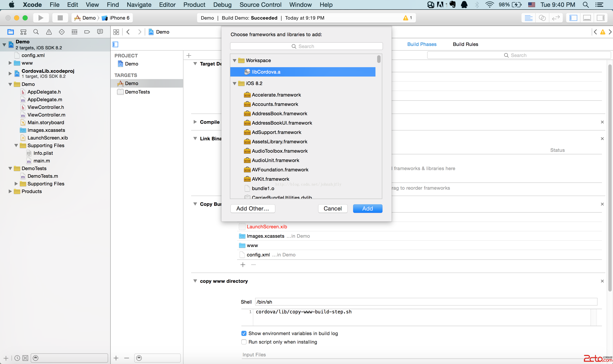Collapse the copy www directory phase
The image size is (613, 364).
[195, 281]
